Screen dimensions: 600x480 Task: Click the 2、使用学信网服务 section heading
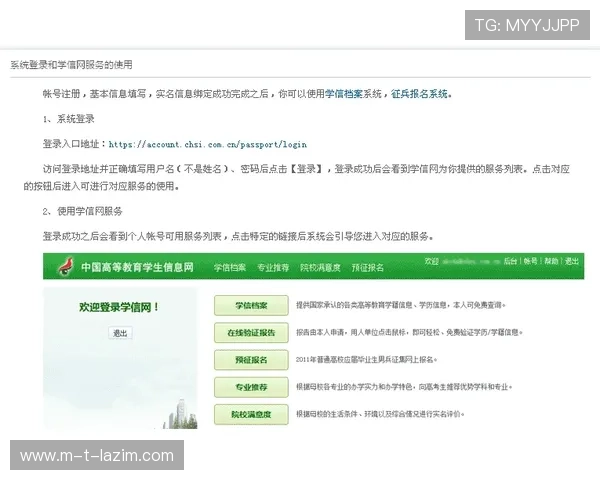[83, 211]
